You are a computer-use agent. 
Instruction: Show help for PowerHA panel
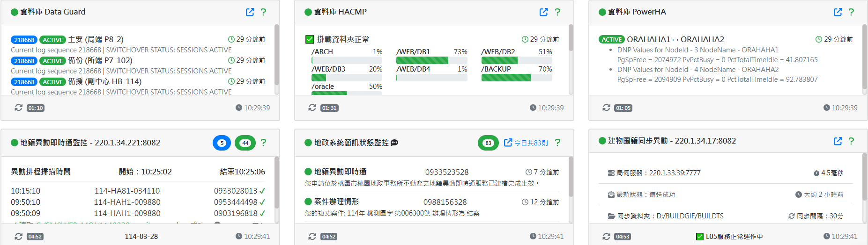coord(851,12)
